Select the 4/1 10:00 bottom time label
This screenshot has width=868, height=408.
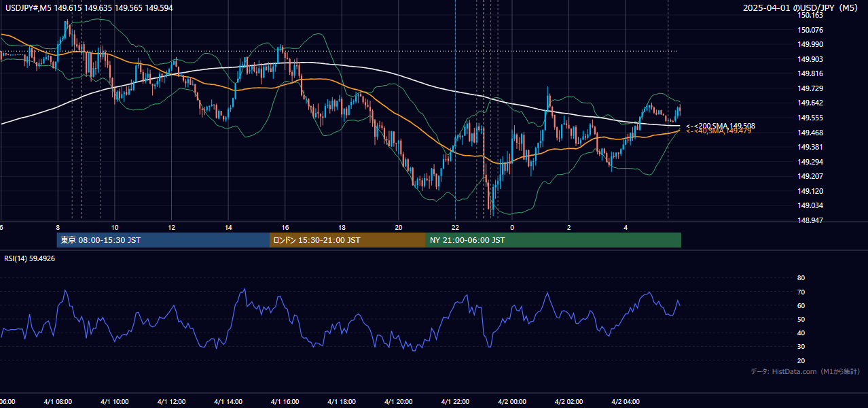pyautogui.click(x=114, y=402)
